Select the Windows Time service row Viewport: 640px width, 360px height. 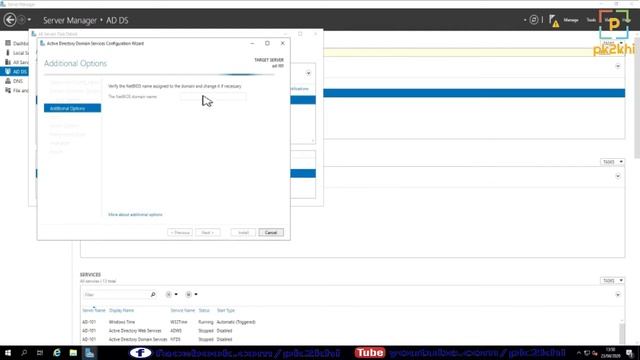351,322
